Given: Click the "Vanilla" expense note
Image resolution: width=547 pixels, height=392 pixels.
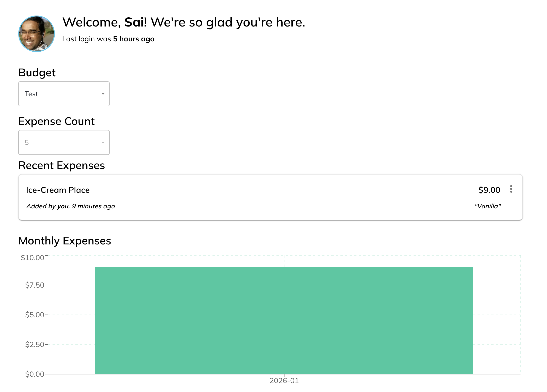Looking at the screenshot, I should (x=487, y=206).
